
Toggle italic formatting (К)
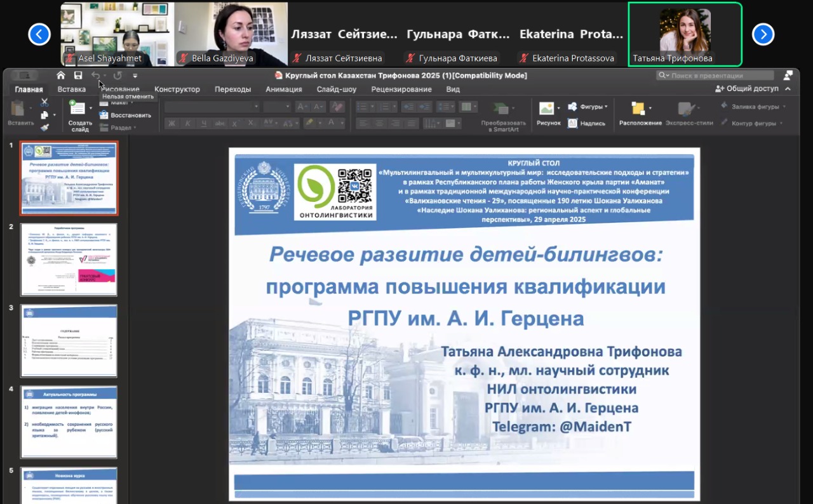pyautogui.click(x=188, y=122)
